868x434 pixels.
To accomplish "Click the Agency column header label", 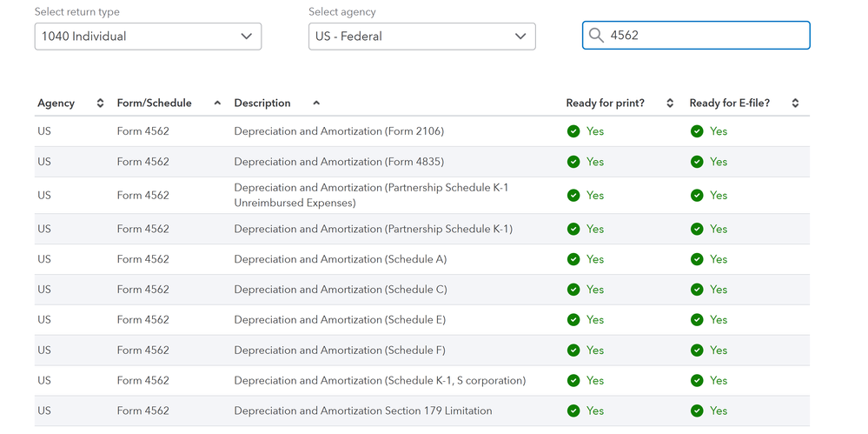I will (56, 103).
